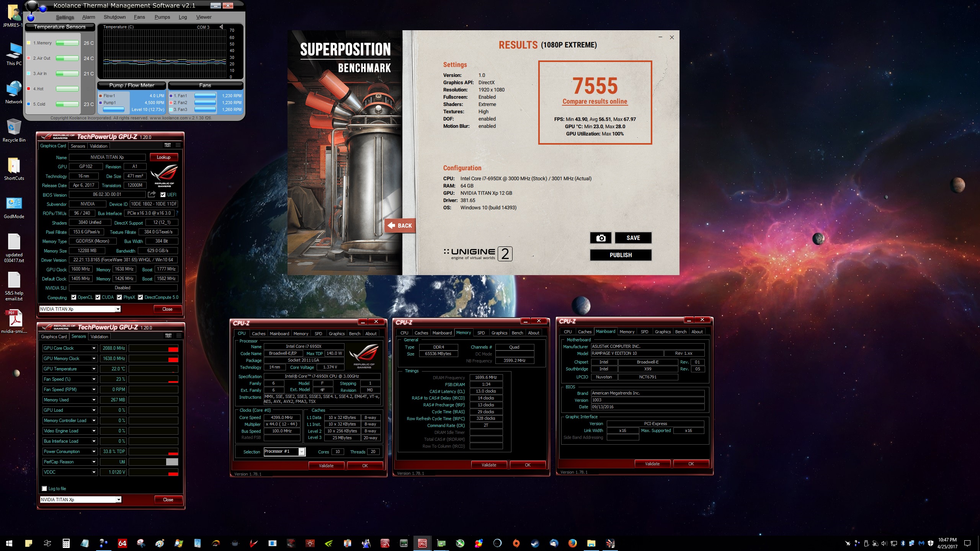Viewport: 980px width, 551px height.
Task: Click the SAVE button in Superposition
Action: (633, 238)
